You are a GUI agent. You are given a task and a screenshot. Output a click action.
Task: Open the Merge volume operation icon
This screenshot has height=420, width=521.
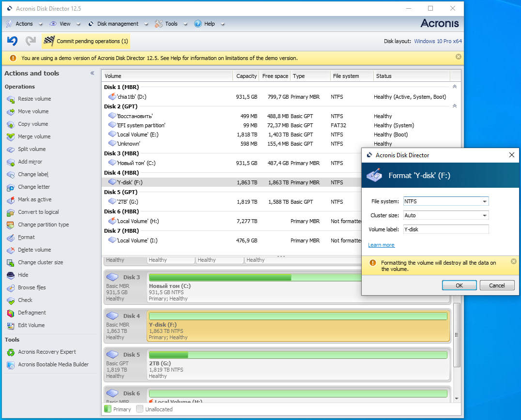point(11,137)
